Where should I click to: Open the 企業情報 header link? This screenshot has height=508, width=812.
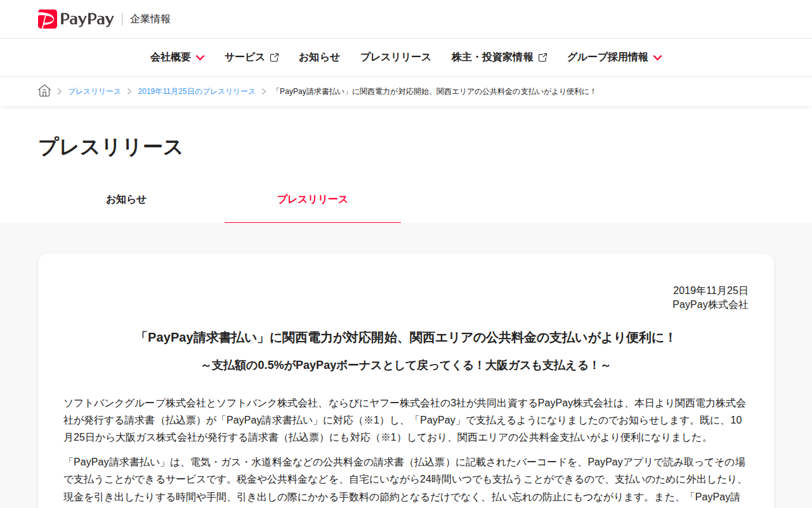150,19
